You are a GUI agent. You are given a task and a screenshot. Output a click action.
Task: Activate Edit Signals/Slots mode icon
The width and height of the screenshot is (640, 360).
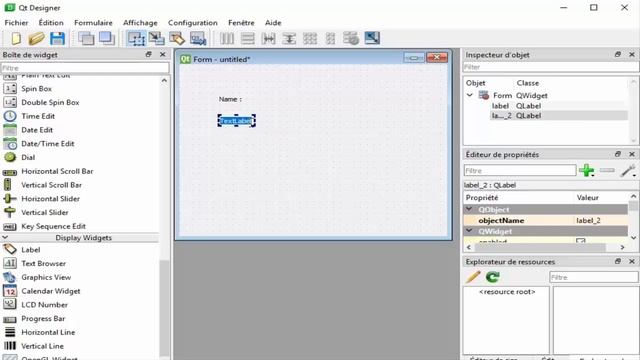[156, 38]
